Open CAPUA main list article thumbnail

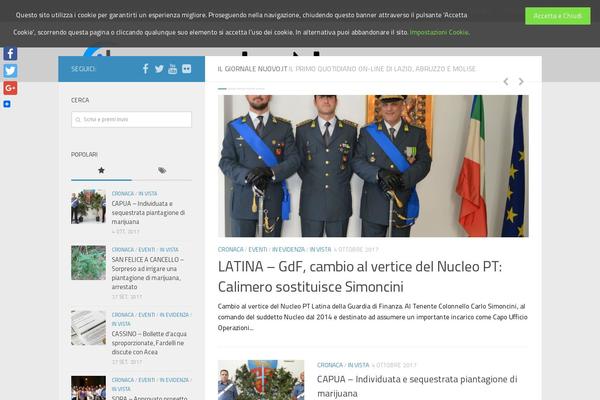click(x=261, y=380)
